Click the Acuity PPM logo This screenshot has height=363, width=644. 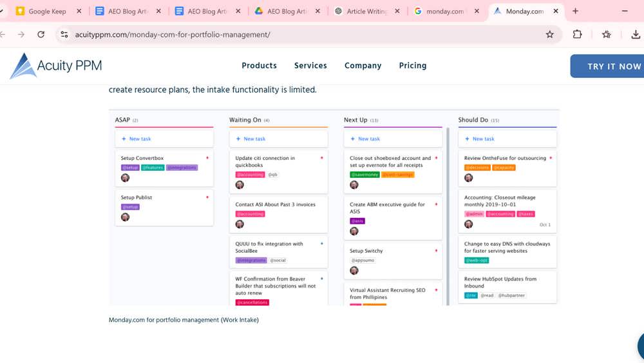click(x=56, y=66)
